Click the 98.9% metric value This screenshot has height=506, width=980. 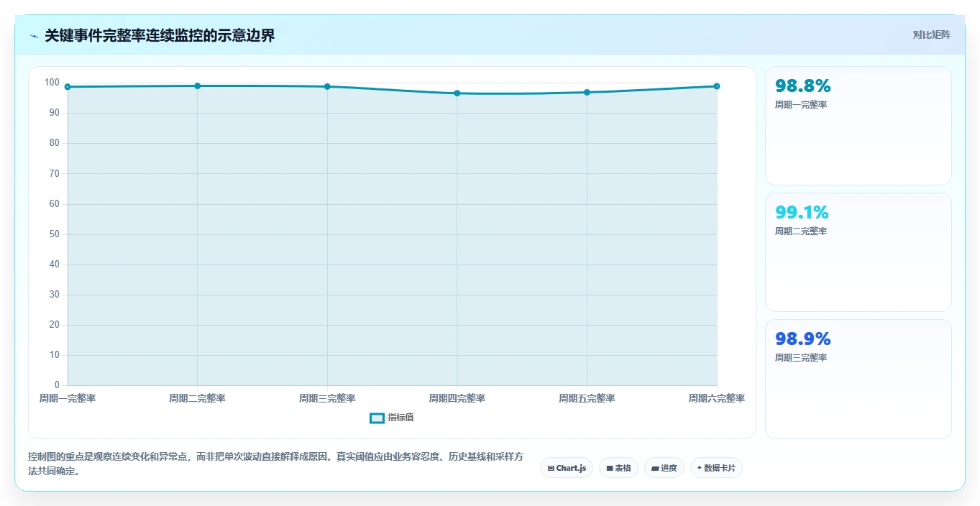tap(802, 339)
